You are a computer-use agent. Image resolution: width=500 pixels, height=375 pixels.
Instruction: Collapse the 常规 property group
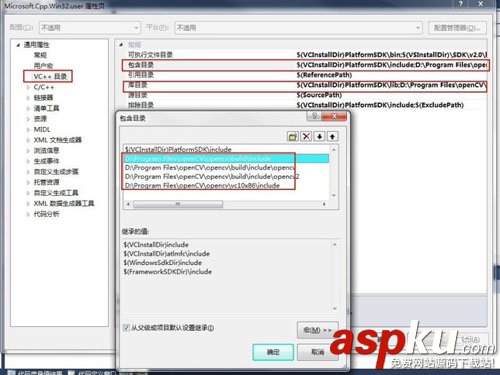pos(121,44)
